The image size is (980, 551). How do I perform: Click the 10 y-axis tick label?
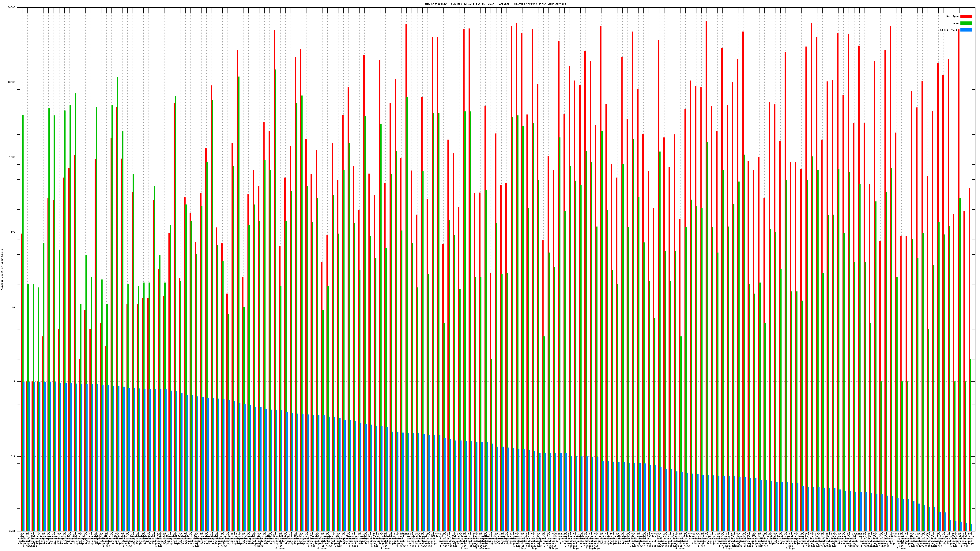click(x=14, y=307)
